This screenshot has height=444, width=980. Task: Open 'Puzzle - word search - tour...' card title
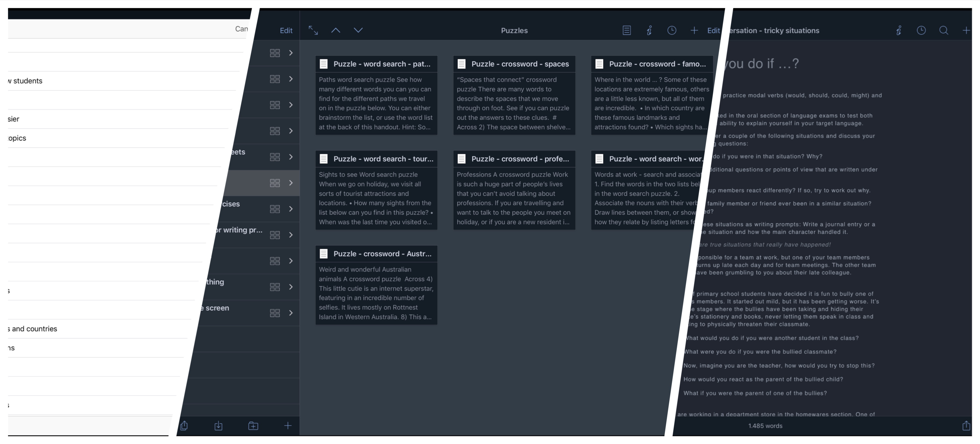point(383,159)
